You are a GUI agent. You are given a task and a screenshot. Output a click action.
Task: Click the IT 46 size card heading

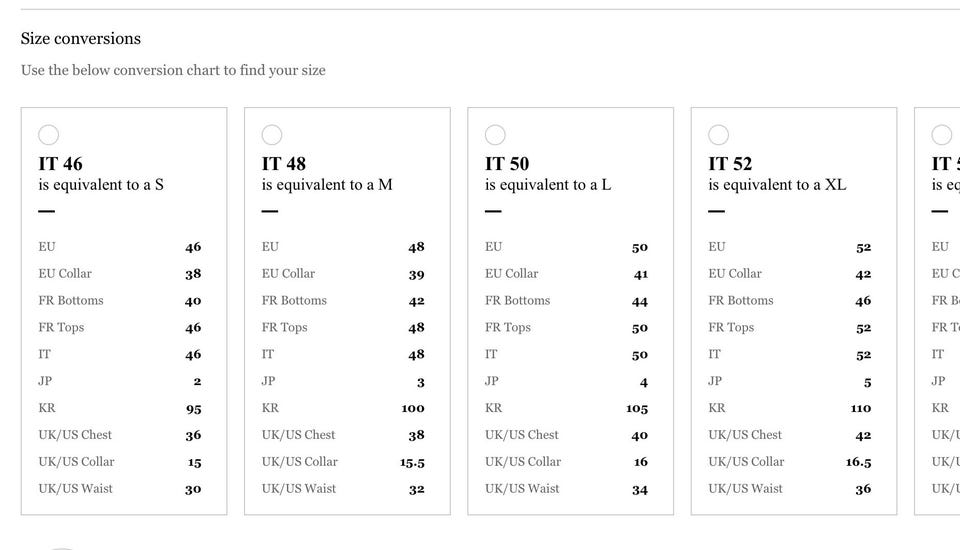(61, 164)
